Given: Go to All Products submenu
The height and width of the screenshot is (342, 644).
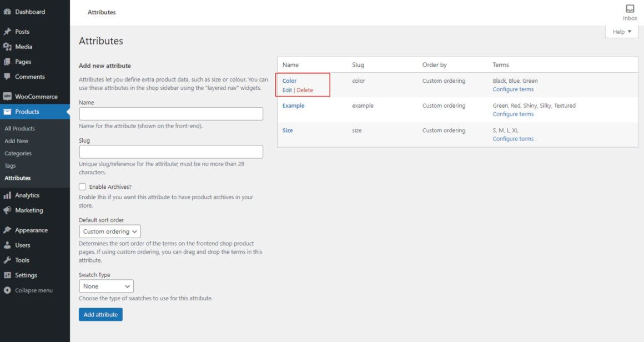Looking at the screenshot, I should click(20, 128).
